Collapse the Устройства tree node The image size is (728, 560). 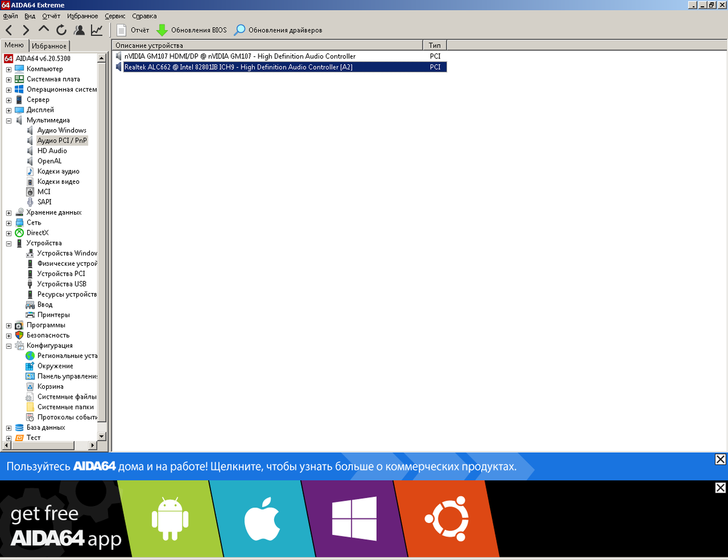pos(9,243)
